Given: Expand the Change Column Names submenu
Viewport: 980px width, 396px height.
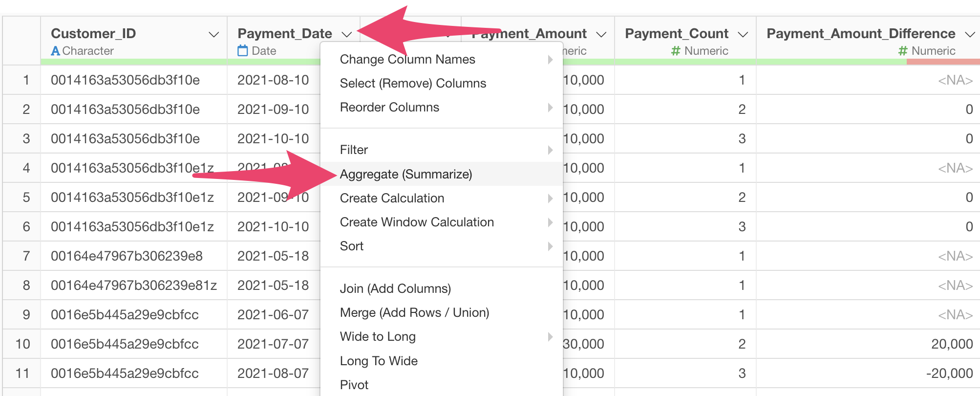Looking at the screenshot, I should (550, 59).
